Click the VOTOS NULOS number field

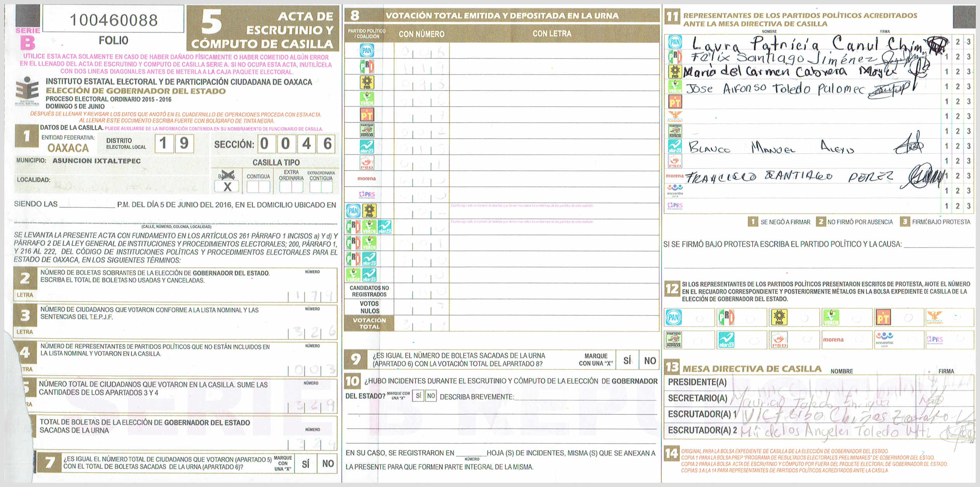(421, 307)
